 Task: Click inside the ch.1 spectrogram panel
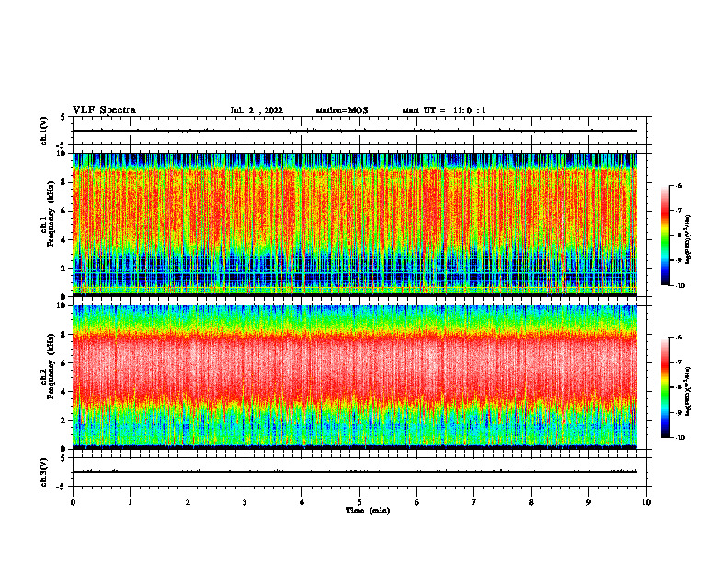coord(355,224)
